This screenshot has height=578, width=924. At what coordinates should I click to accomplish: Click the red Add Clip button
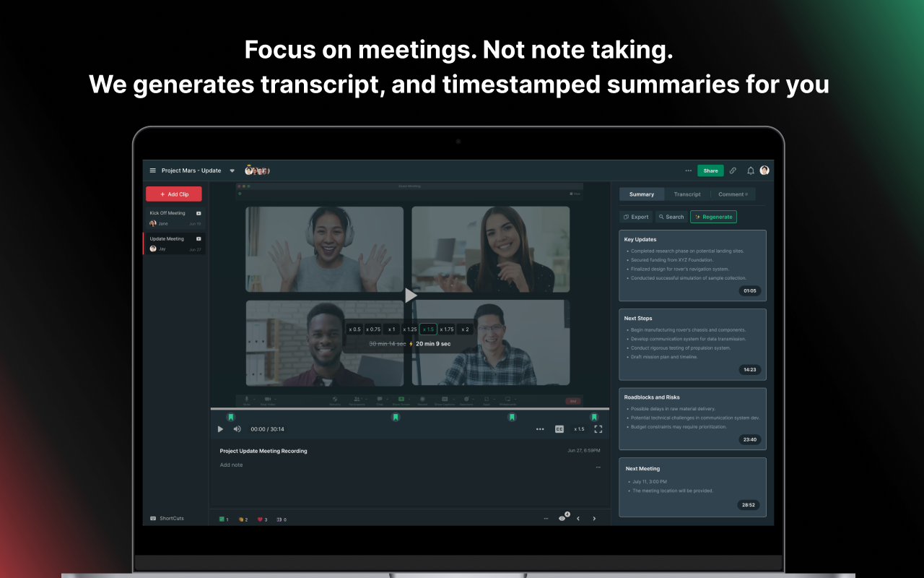click(174, 194)
